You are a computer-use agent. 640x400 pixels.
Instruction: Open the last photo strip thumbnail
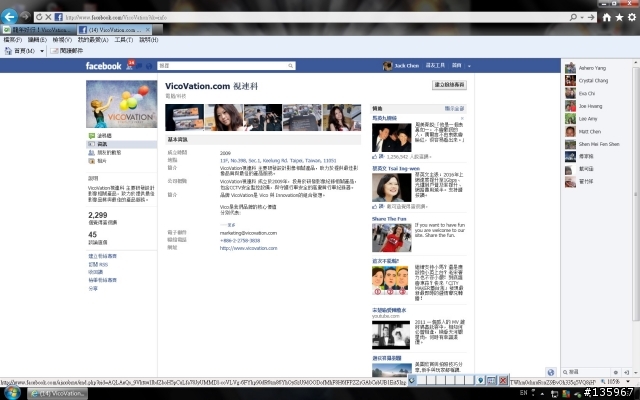pos(342,117)
